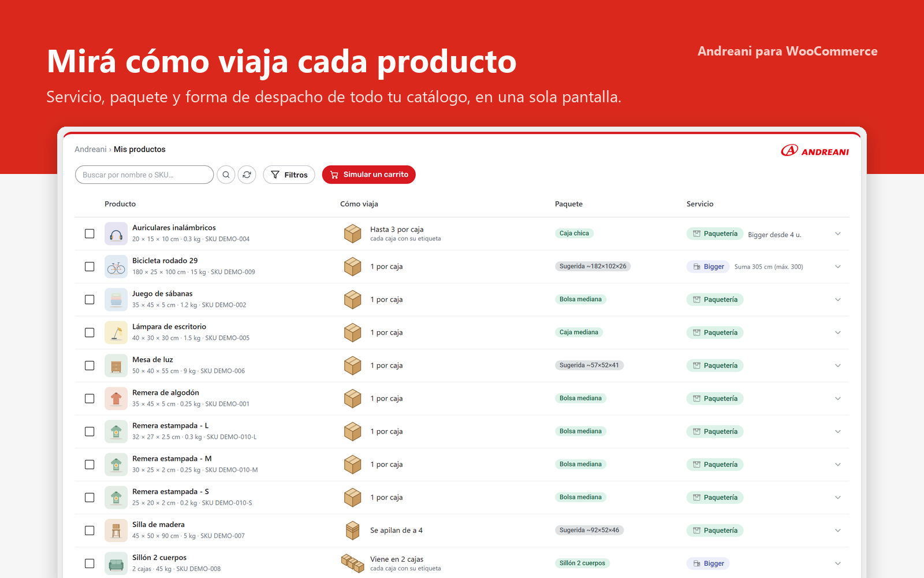Click the sofa icon for Sillón 2 cuerpos
This screenshot has width=924, height=578.
click(116, 563)
